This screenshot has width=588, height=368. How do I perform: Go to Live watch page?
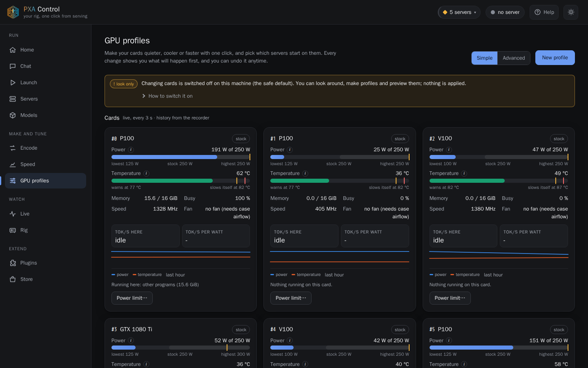click(45, 214)
